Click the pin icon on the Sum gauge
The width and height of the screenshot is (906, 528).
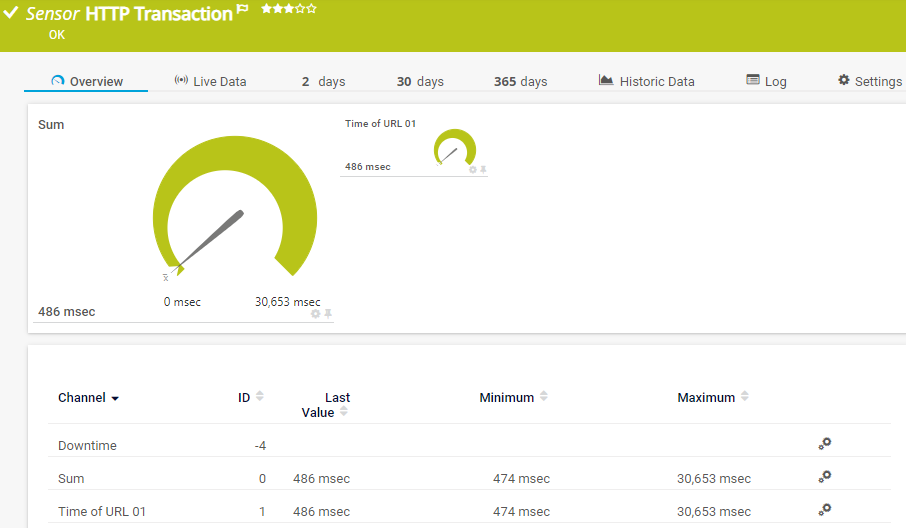(328, 314)
